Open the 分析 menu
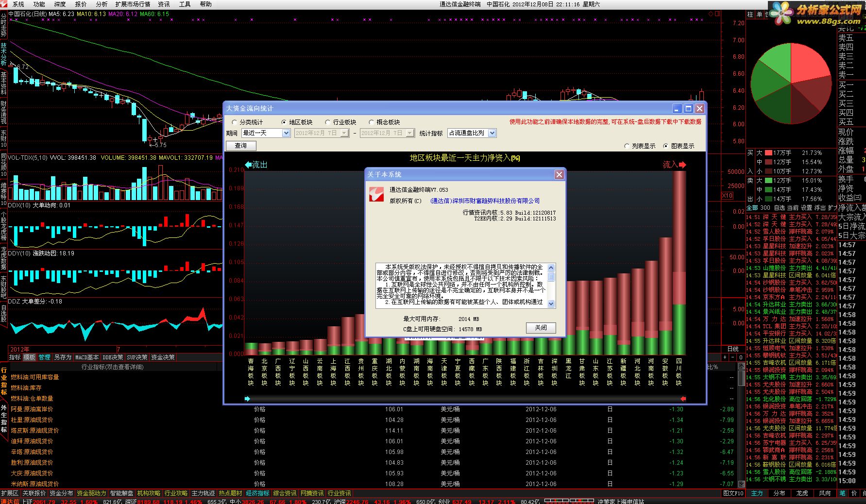This screenshot has height=504, width=866. click(x=102, y=4)
